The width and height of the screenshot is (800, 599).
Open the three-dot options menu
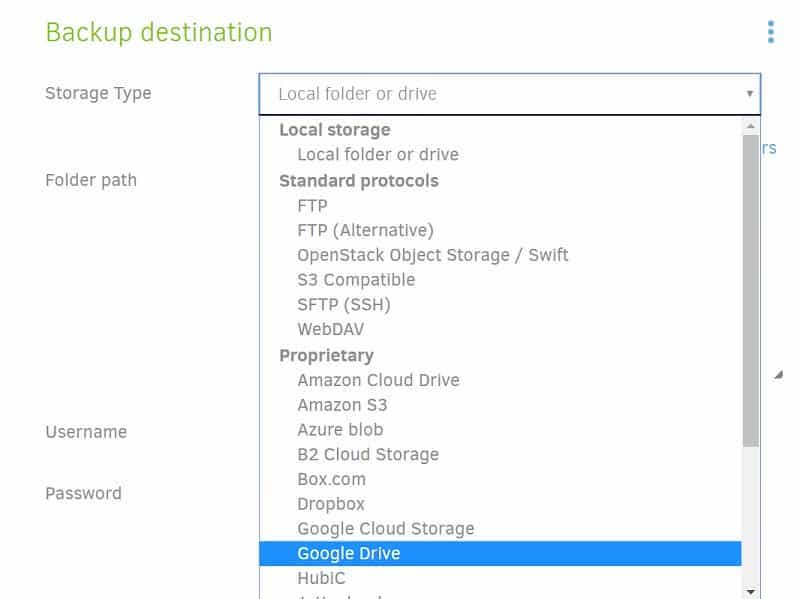pyautogui.click(x=770, y=32)
